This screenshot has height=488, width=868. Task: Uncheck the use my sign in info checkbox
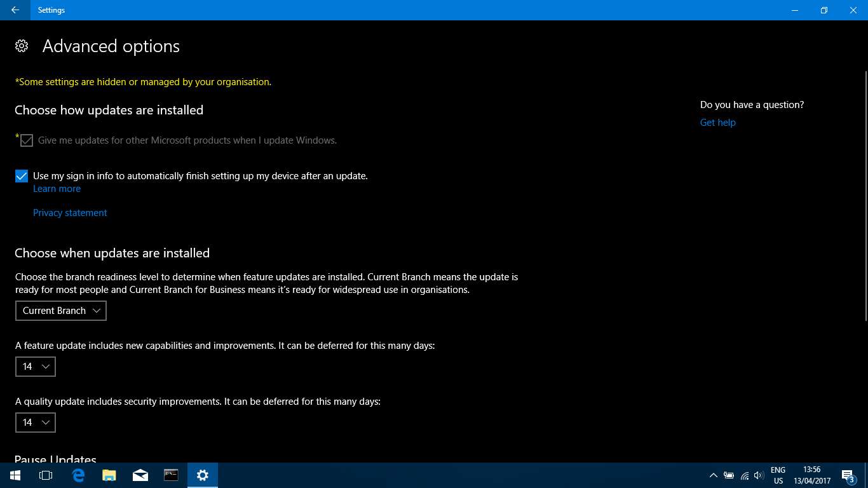[x=22, y=176]
